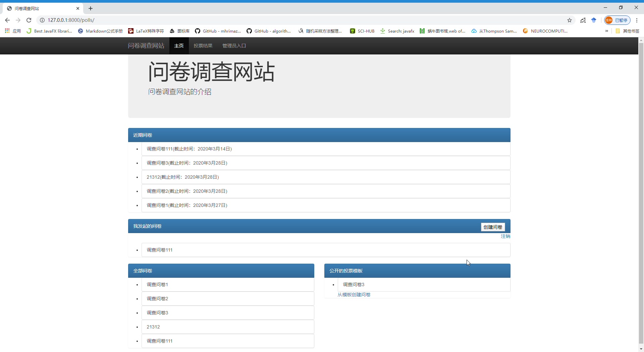The width and height of the screenshot is (644, 352).
Task: Open Markdown公式手册 bookmark
Action: 100,31
